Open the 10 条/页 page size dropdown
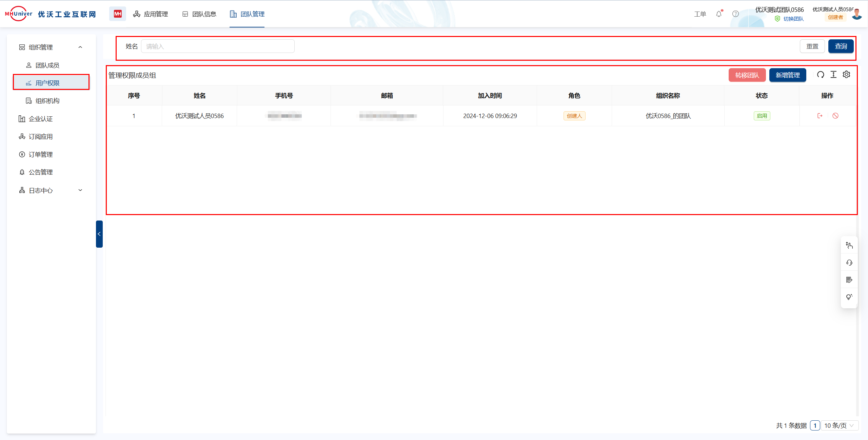The height and width of the screenshot is (440, 868). pyautogui.click(x=839, y=425)
